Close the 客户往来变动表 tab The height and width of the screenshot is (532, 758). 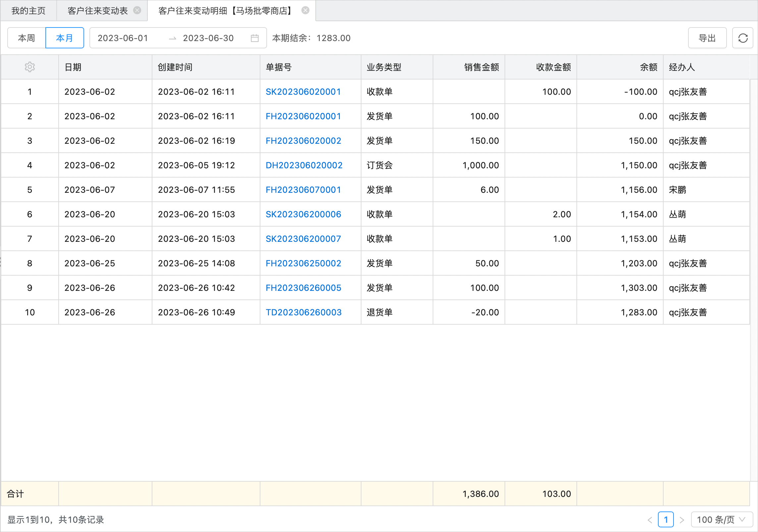coord(137,11)
